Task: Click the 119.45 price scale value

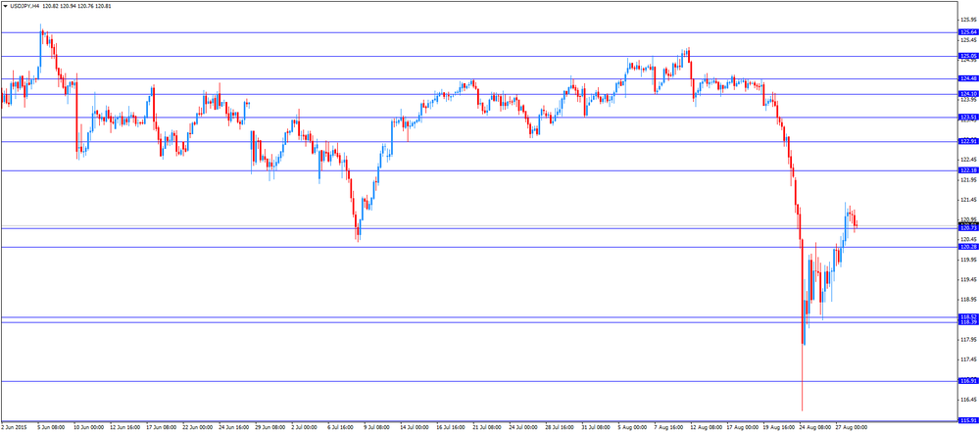Action: [968, 279]
